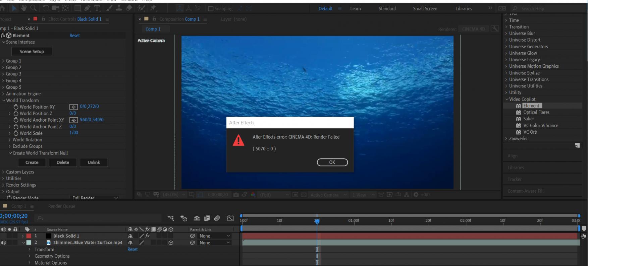Click Unlink world transform null button
644x266 pixels.
[x=94, y=162]
